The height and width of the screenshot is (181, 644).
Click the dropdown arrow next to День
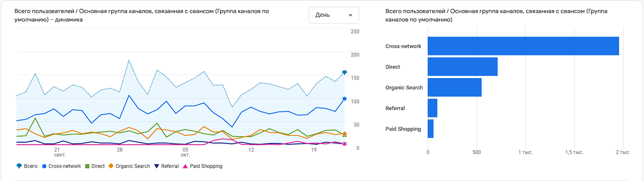350,16
